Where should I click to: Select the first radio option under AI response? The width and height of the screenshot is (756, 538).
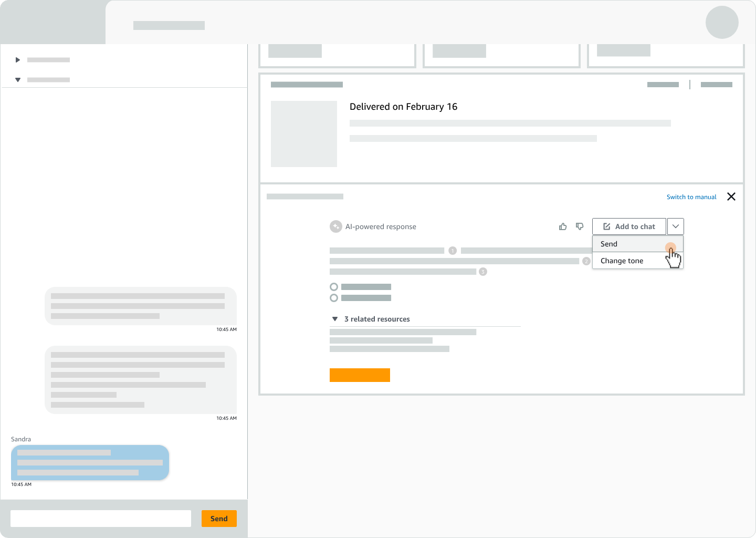(334, 287)
